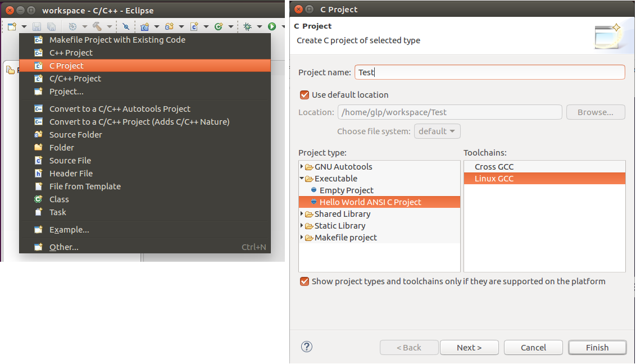636x364 pixels.
Task: Open dropdown beside the New Class icon
Action: [230, 27]
